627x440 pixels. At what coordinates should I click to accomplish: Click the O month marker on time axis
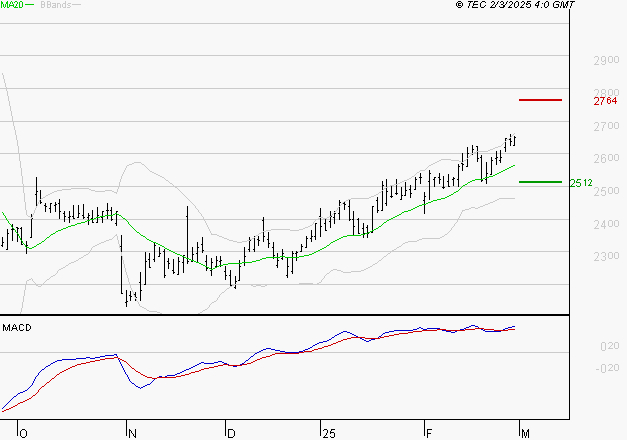[24, 434]
